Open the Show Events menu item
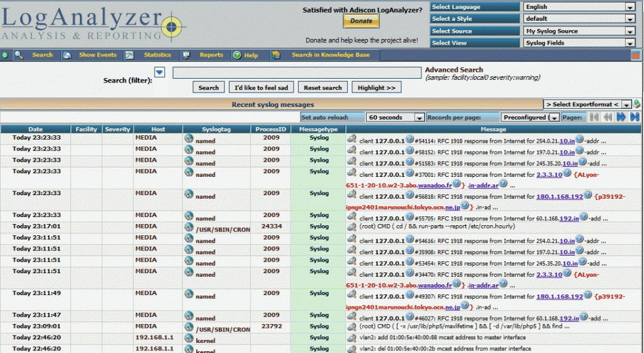The height and width of the screenshot is (353, 644). click(97, 55)
